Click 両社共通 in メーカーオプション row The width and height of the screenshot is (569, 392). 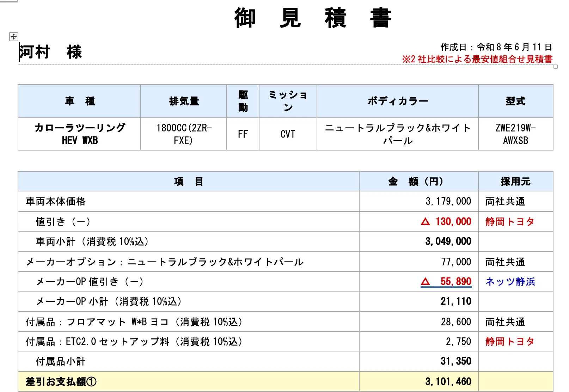click(505, 262)
